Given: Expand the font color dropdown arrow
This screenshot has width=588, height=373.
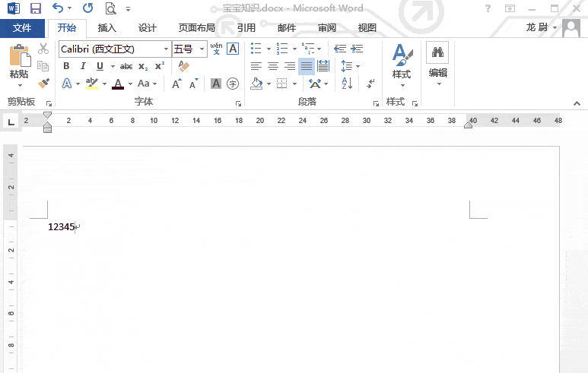Looking at the screenshot, I should point(130,84).
